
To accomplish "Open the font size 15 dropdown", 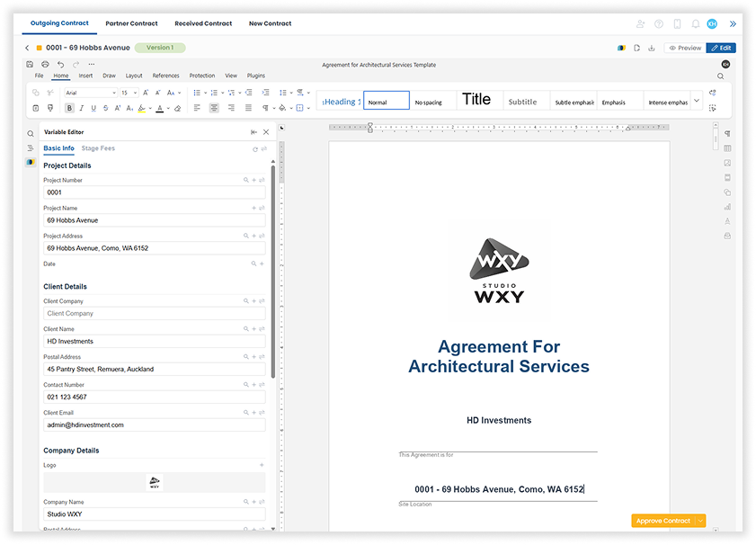I will (136, 93).
